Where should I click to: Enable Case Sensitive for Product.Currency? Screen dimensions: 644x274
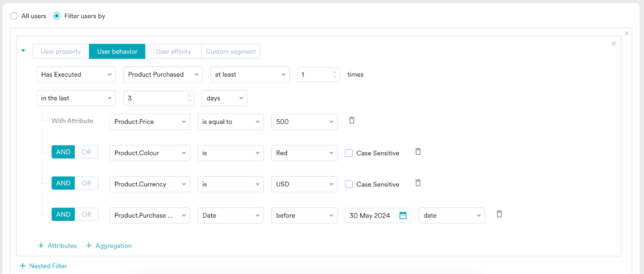point(349,184)
